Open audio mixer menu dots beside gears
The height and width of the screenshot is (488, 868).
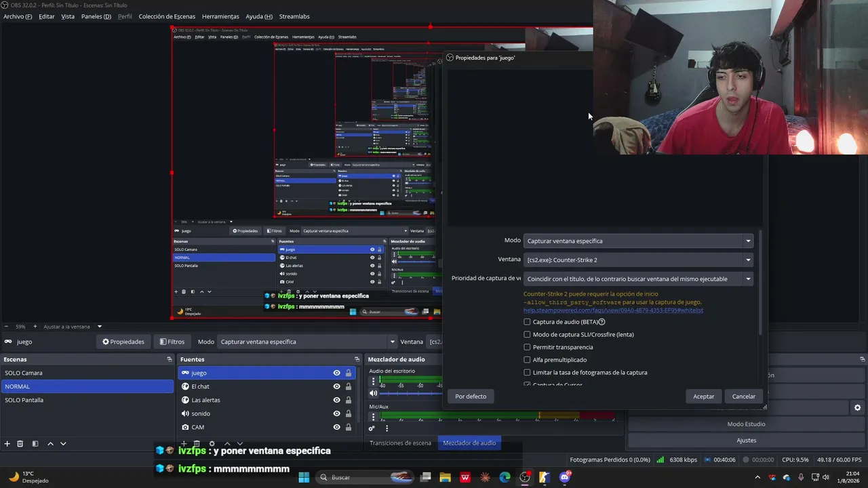[387, 428]
